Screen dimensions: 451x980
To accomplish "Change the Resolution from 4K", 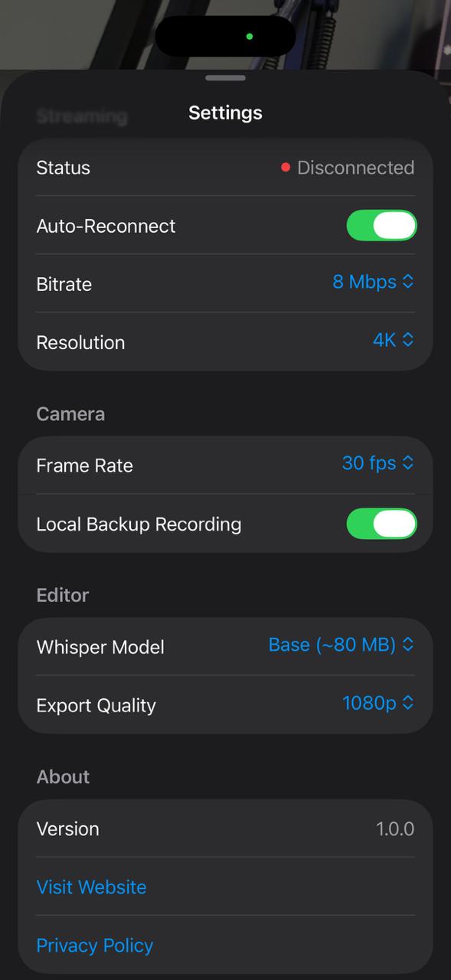I will tap(393, 340).
